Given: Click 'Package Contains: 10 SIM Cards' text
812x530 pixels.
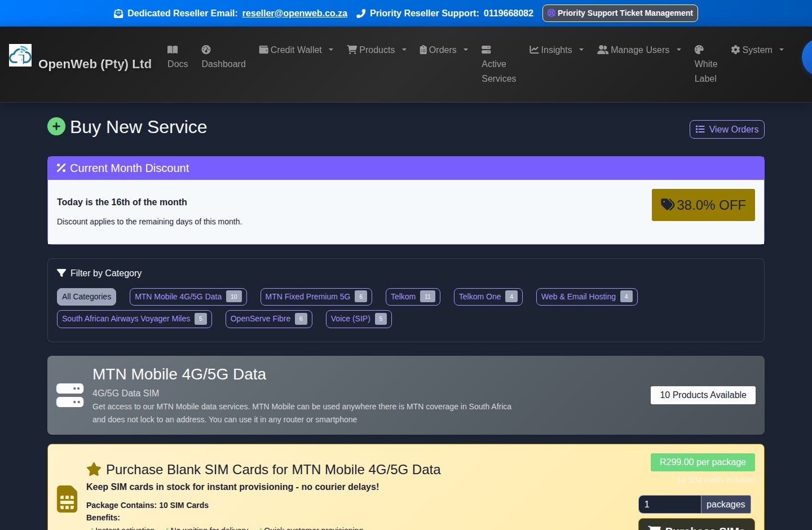Looking at the screenshot, I should point(147,505).
